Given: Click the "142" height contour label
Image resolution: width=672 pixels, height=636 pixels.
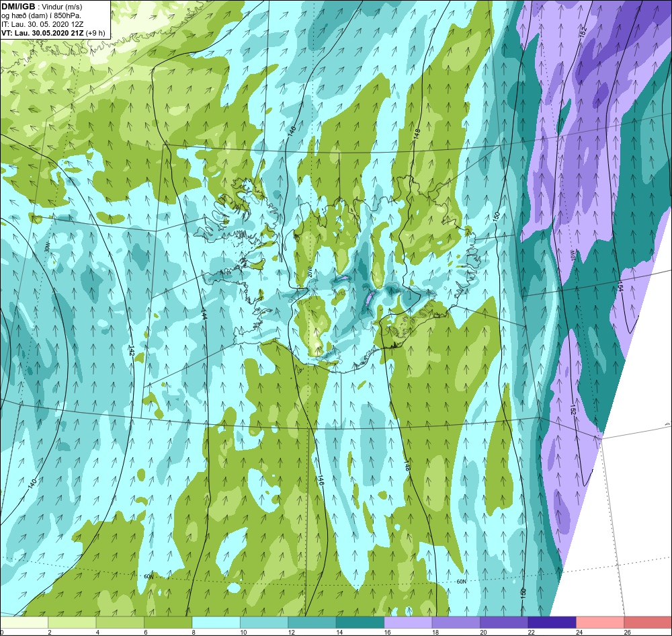Looking at the screenshot, I should [x=132, y=350].
